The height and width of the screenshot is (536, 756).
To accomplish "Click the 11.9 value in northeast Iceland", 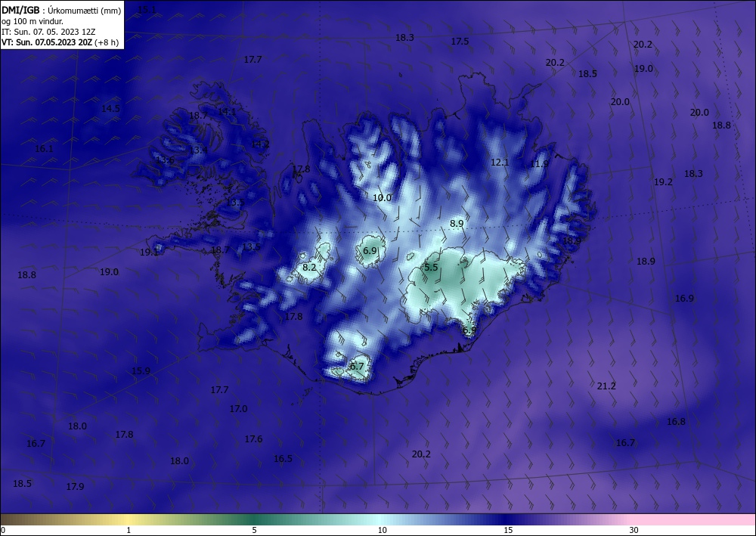I will (539, 164).
